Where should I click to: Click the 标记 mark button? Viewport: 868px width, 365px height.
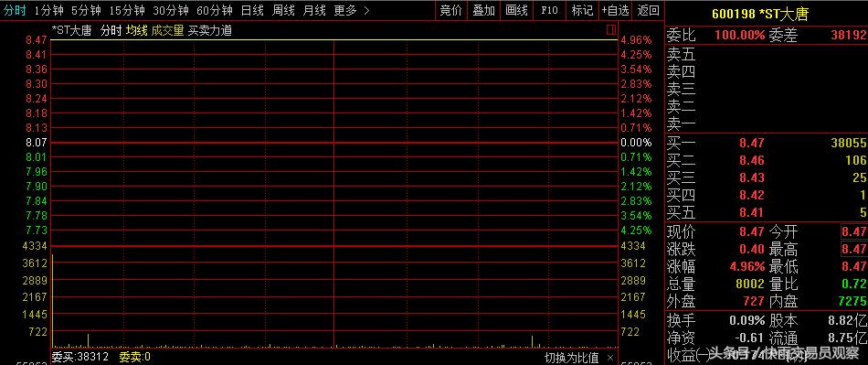(582, 10)
